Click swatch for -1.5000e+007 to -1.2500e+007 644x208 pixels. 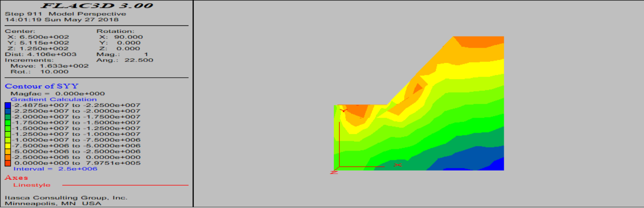7,128
